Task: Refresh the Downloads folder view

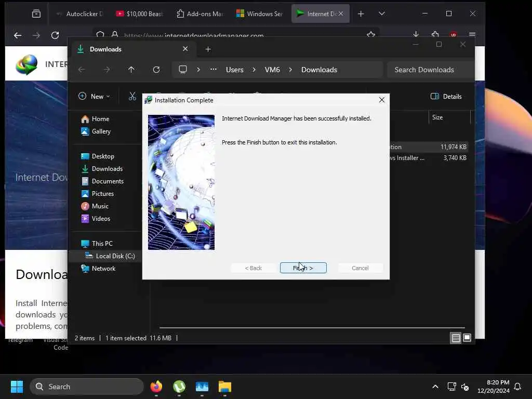Action: pos(156,70)
